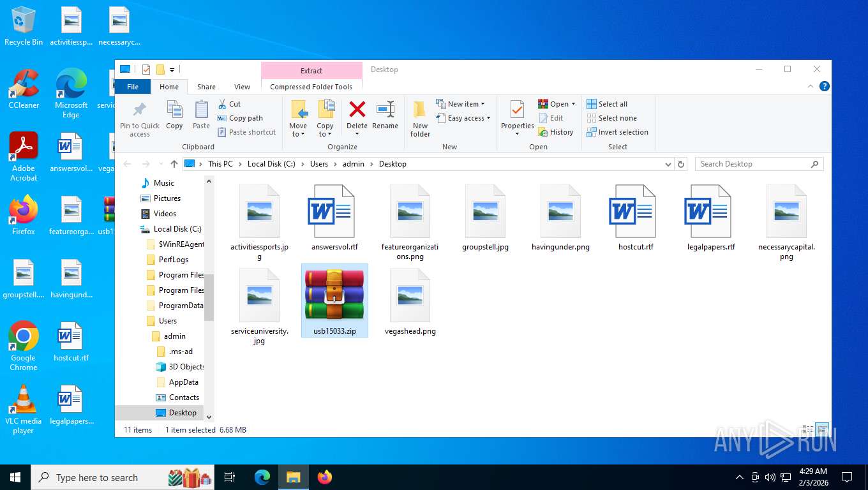Expand Easy access dropdown
The height and width of the screenshot is (490, 868).
pyautogui.click(x=488, y=118)
